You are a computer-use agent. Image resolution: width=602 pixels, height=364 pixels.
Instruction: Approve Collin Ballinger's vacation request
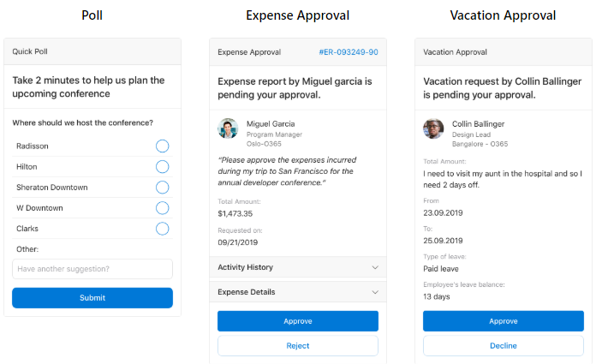tap(504, 321)
